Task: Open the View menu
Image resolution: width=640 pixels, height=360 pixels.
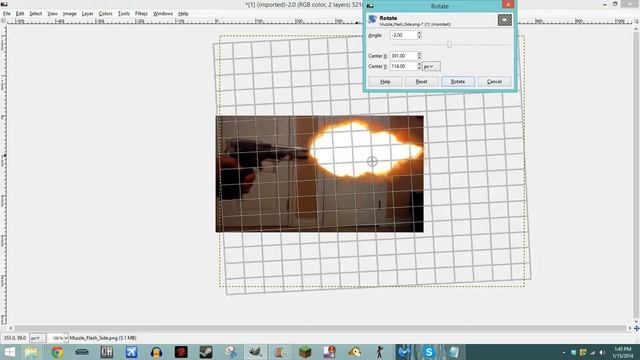Action: [52, 13]
